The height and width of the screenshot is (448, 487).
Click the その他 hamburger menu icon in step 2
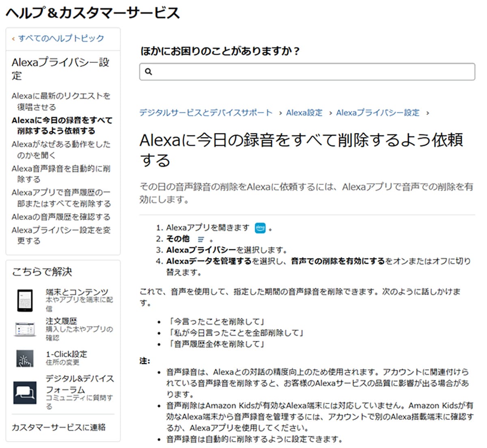click(201, 239)
